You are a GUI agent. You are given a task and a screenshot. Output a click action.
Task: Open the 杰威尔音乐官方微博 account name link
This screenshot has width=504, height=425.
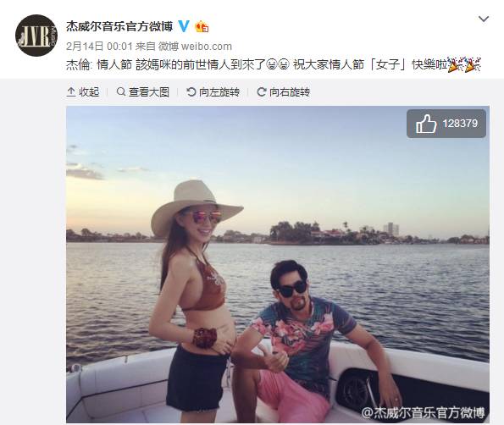click(x=119, y=26)
